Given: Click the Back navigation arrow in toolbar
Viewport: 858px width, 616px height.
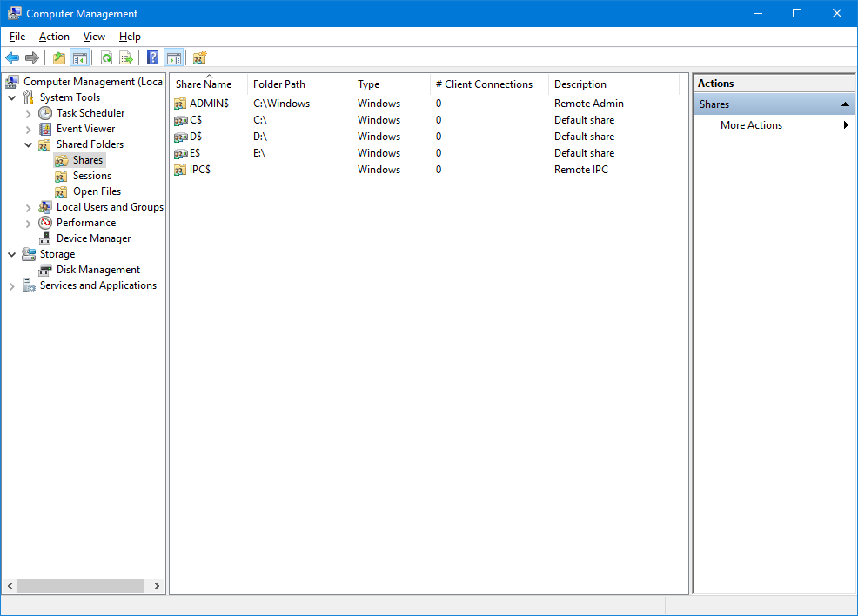Looking at the screenshot, I should pos(11,57).
